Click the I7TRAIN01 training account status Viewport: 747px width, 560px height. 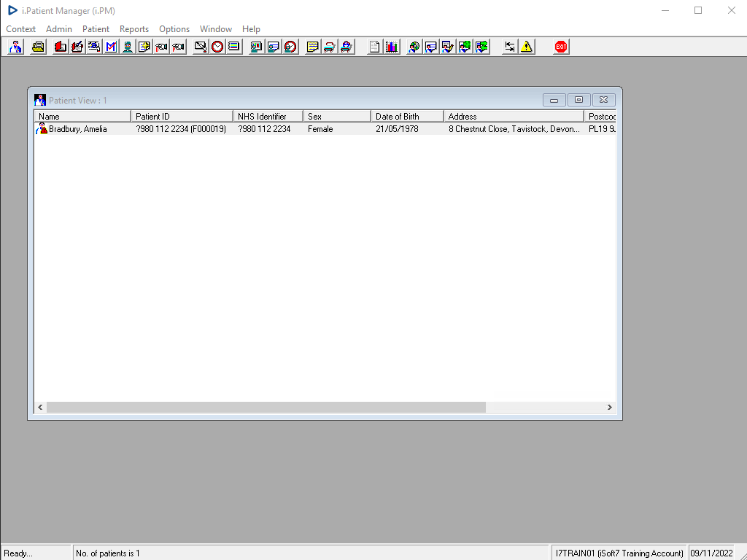619,553
